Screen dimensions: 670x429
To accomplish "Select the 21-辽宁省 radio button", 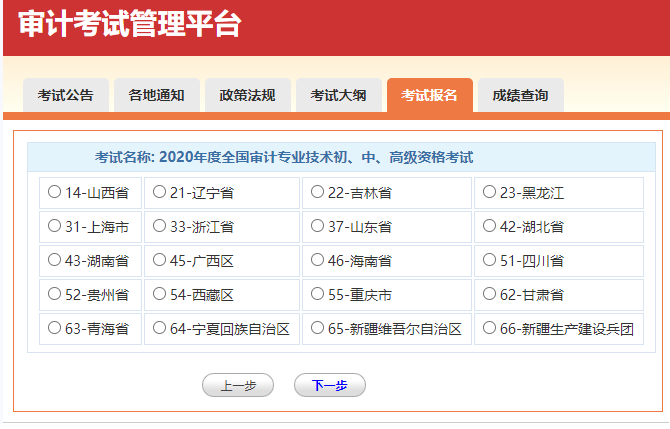I will click(x=159, y=191).
